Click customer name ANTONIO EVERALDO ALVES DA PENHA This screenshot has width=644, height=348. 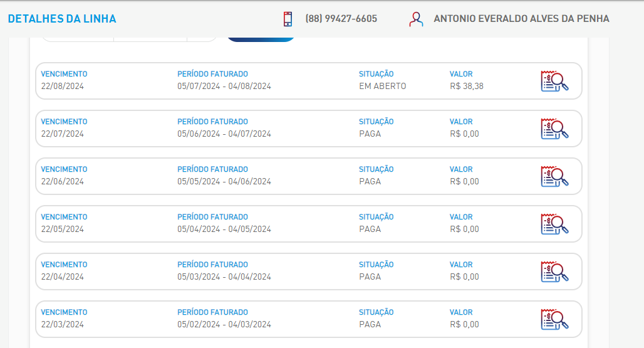(x=521, y=19)
